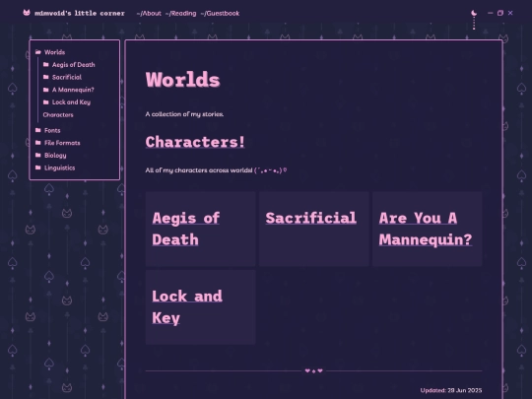Click the folder icon beside Lock and Key
This screenshot has width=532, height=399.
45,102
